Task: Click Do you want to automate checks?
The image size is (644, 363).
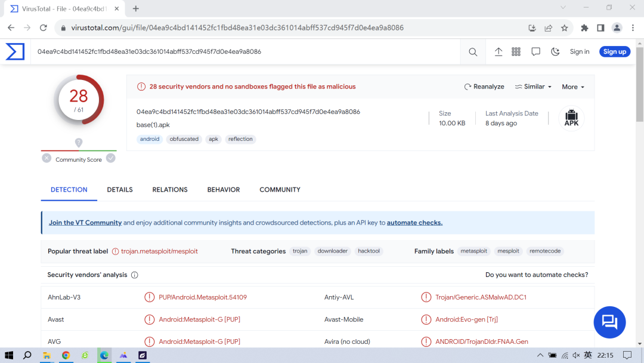Action: click(537, 275)
